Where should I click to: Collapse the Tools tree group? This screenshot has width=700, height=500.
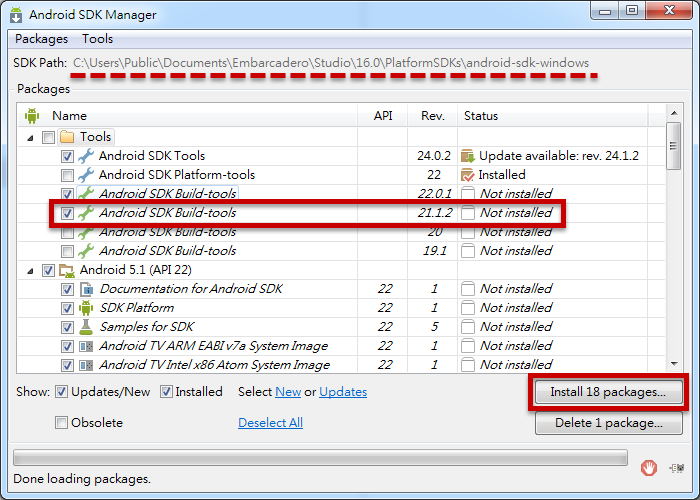(30, 138)
